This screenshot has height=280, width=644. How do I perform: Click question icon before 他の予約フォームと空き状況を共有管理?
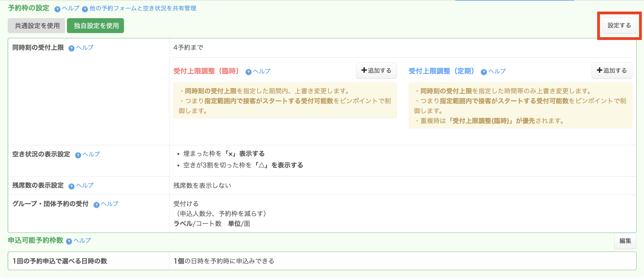click(85, 9)
